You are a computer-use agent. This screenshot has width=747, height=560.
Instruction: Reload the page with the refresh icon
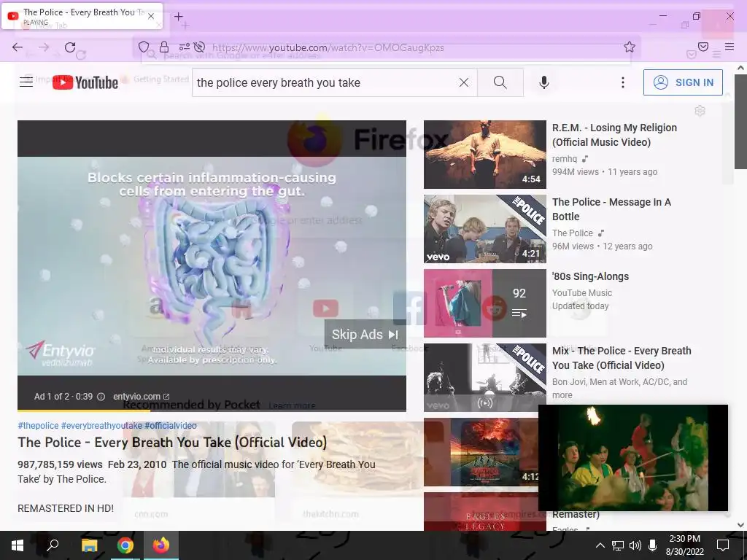pos(70,47)
